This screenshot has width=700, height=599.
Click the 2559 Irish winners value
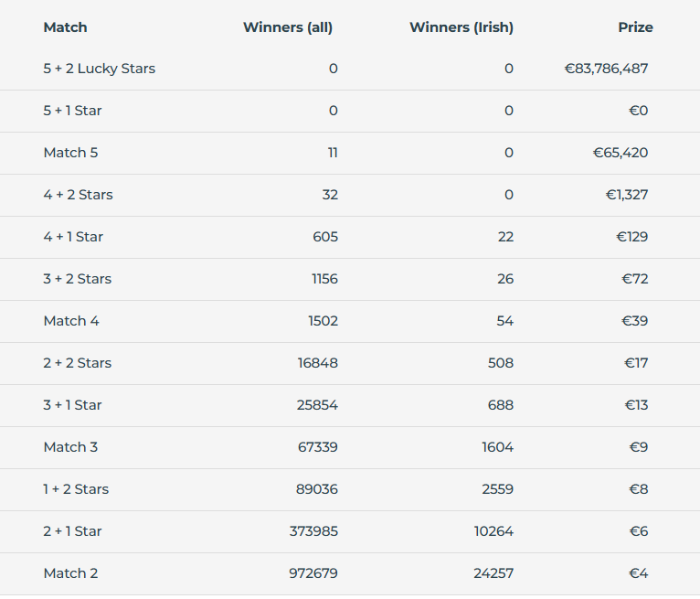(x=498, y=489)
